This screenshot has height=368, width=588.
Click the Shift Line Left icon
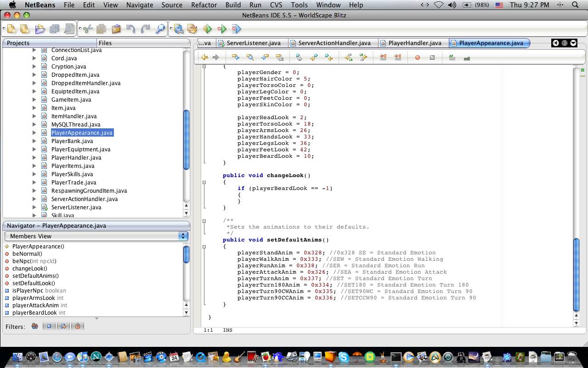point(383,57)
